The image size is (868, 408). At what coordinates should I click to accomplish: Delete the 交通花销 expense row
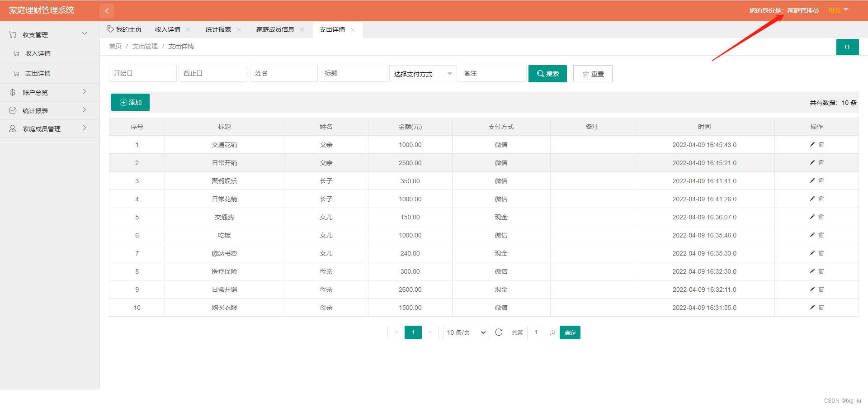pyautogui.click(x=821, y=144)
